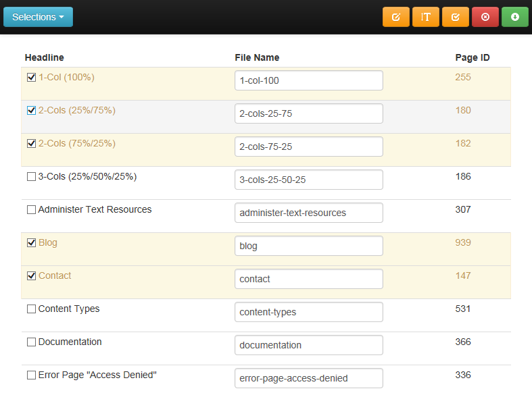The height and width of the screenshot is (395, 532).
Task: Focus the 2-cols-75-25 file name field
Action: pos(309,147)
